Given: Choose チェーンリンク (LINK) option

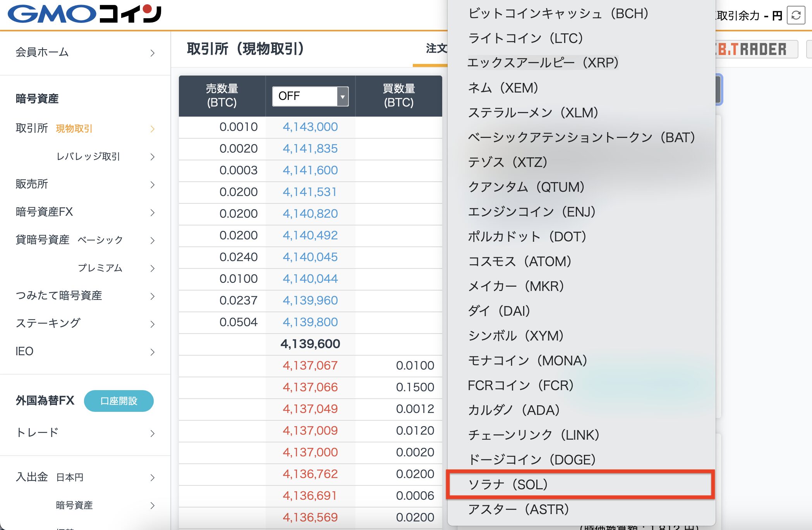Looking at the screenshot, I should [581, 435].
